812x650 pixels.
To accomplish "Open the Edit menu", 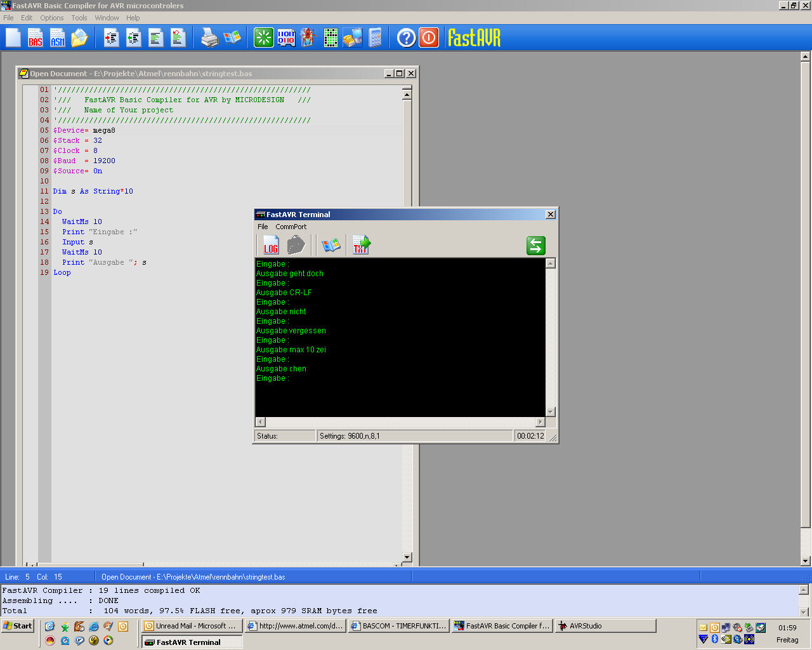I will coord(27,18).
